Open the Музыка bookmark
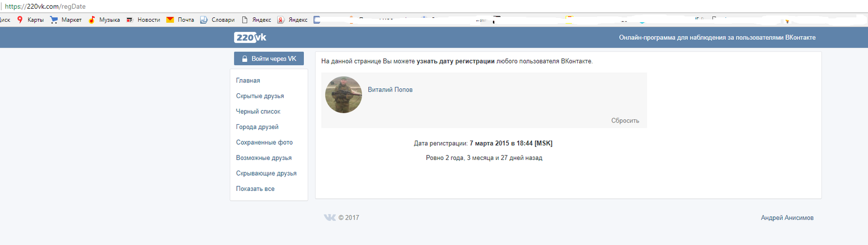The height and width of the screenshot is (245, 868). click(x=105, y=20)
